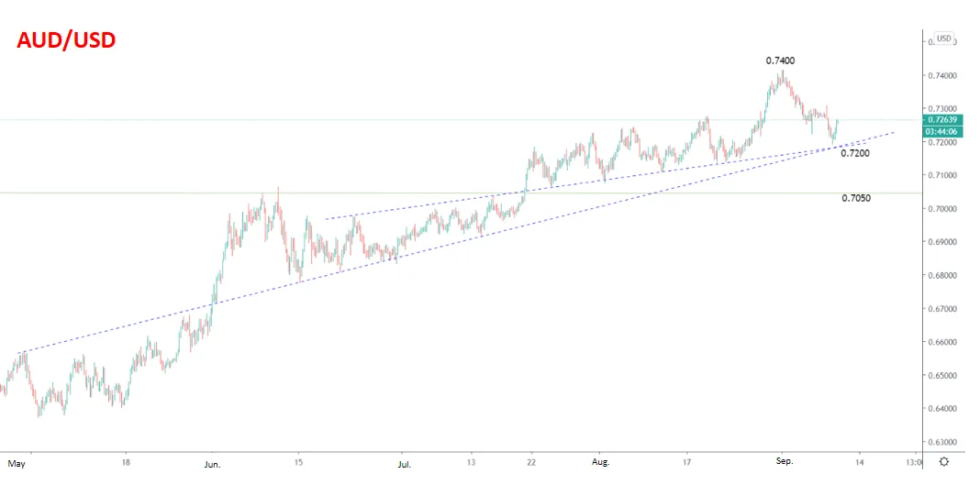Click the 03:44:06 bar countdown label
Screen dimensions: 980x485
[943, 132]
